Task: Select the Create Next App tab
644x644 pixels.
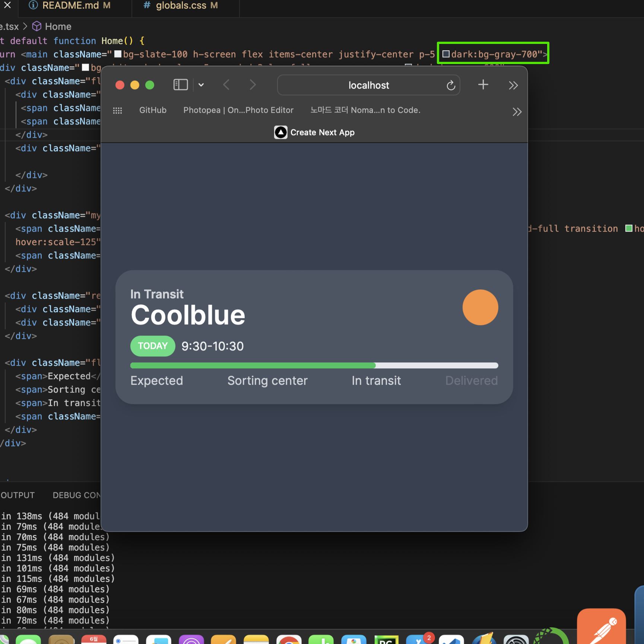Action: (314, 132)
